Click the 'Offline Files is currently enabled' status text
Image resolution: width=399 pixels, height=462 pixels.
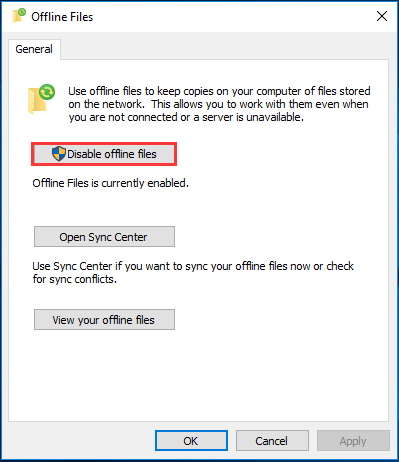point(110,183)
